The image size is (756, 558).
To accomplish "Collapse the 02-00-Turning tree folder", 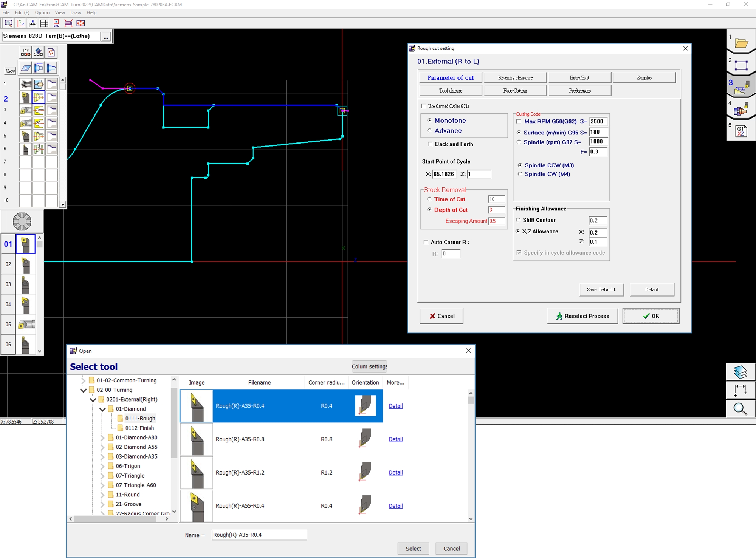I will click(84, 390).
